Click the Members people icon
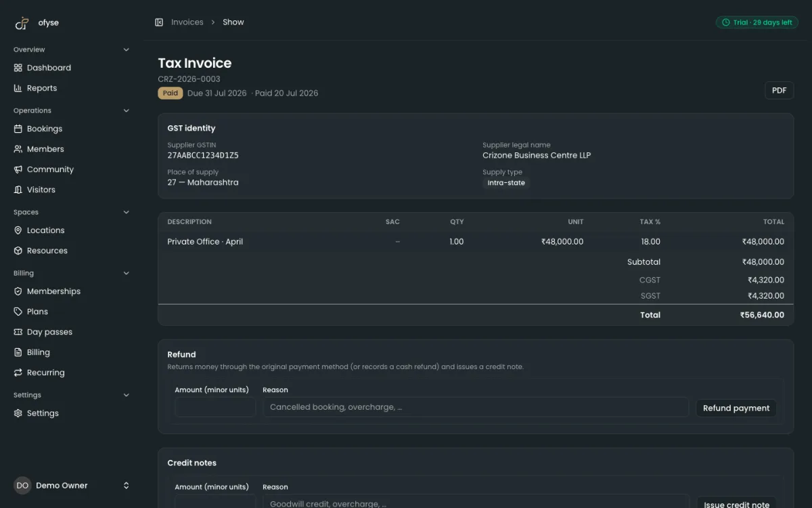This screenshot has width=812, height=508. pyautogui.click(x=18, y=149)
